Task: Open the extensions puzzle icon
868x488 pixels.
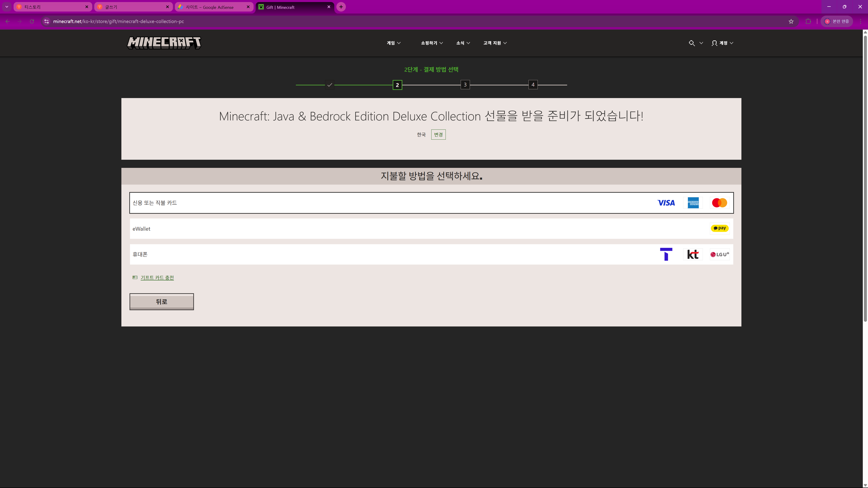Action: pos(808,21)
